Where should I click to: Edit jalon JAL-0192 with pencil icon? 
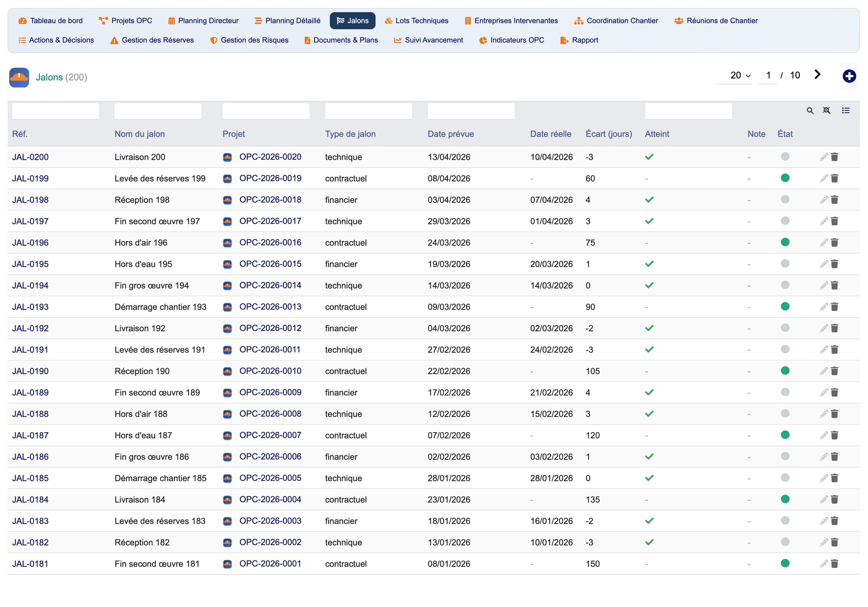tap(823, 328)
